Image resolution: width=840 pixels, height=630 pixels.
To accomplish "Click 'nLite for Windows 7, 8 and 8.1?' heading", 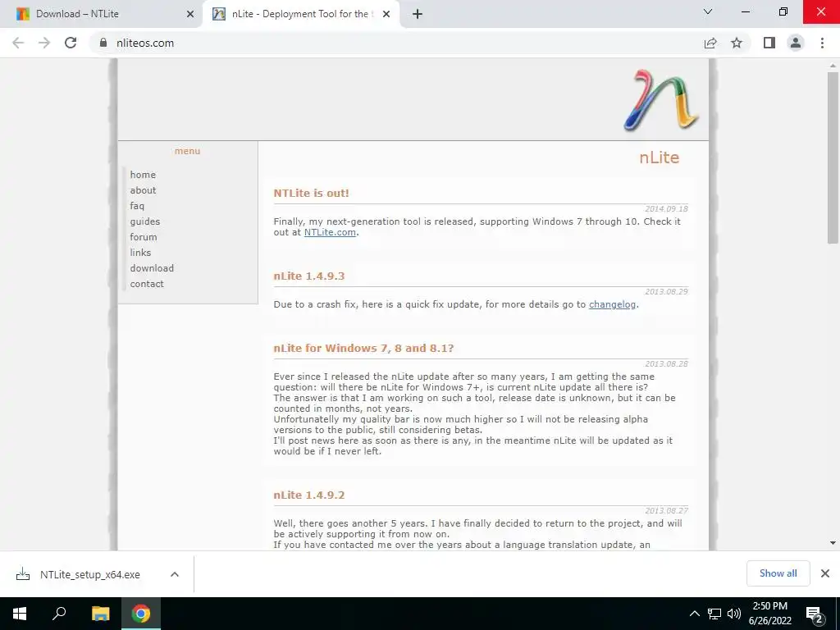I will coord(363,348).
